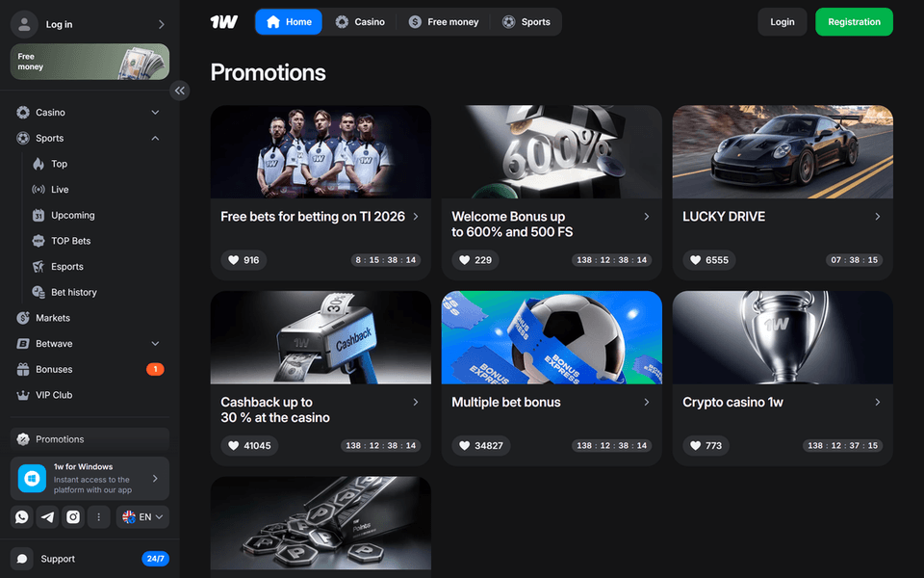Open Telegram channel icon

point(47,517)
